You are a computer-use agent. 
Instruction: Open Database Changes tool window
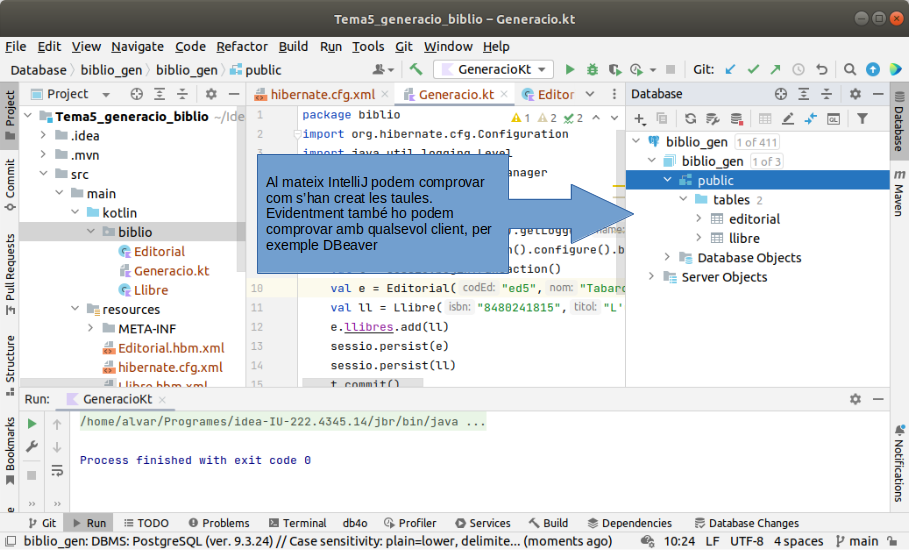747,523
